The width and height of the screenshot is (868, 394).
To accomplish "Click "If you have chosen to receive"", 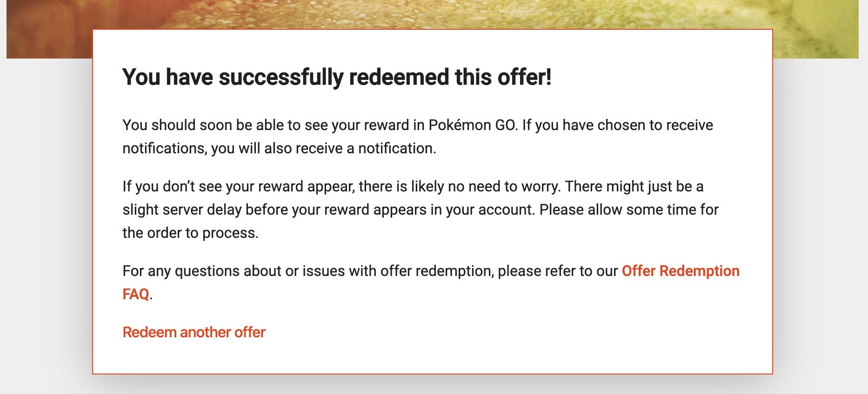I will click(x=618, y=125).
